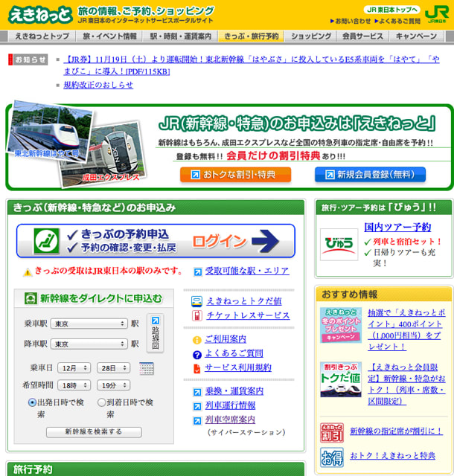This screenshot has width=454, height=476.
Task: Click the ご利用案内 info icon
Action: pos(197,340)
